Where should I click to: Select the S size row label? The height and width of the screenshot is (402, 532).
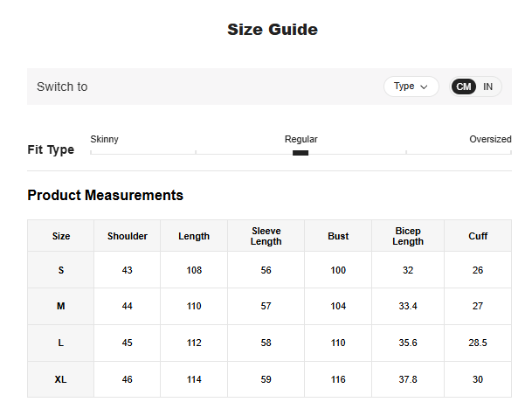pyautogui.click(x=61, y=270)
